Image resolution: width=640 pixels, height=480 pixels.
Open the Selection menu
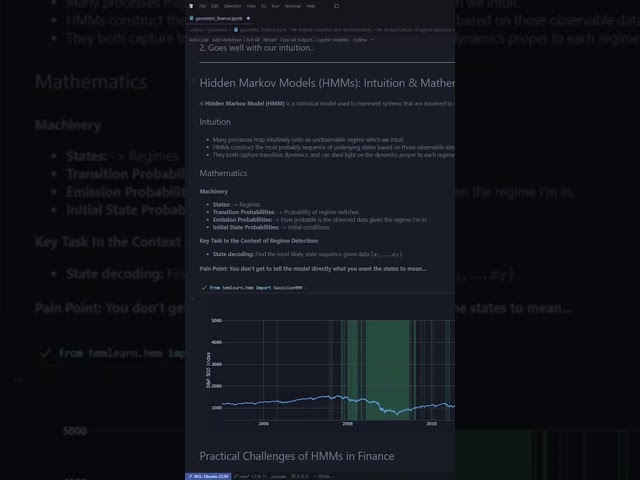(x=232, y=6)
